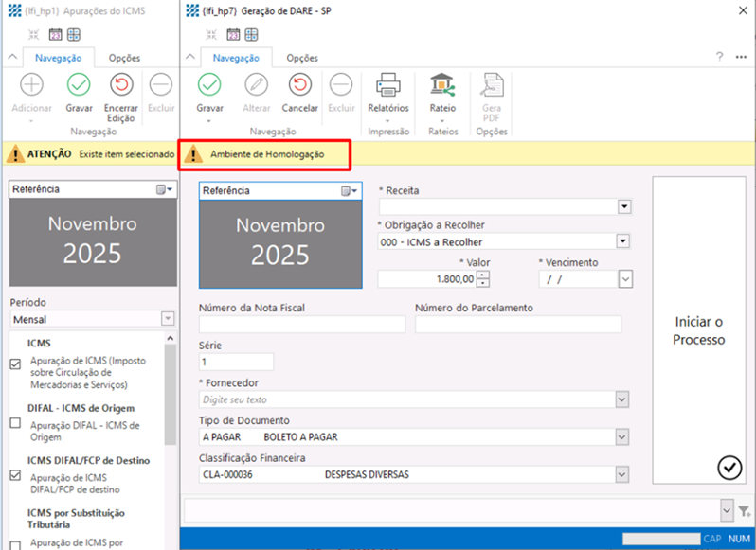
Task: Click the Cancelar icon
Action: click(299, 86)
